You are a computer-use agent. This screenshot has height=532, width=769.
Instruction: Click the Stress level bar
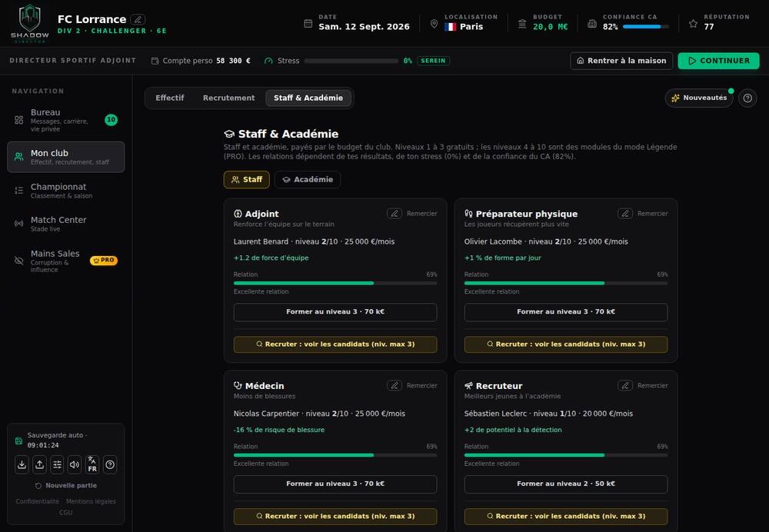(x=351, y=61)
